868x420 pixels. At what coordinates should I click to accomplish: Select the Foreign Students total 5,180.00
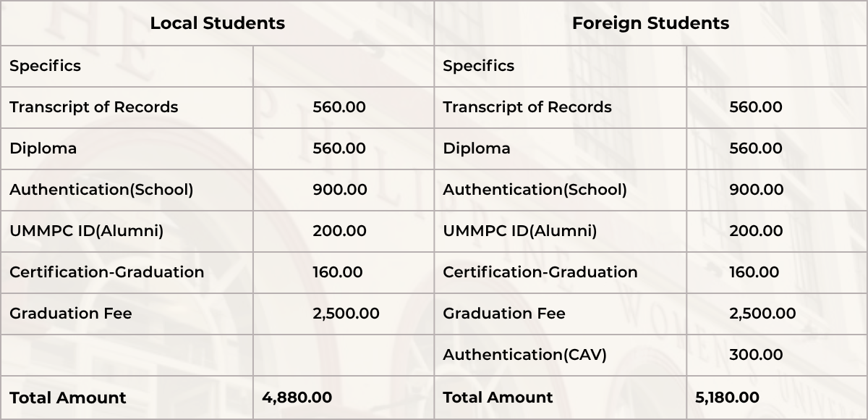click(727, 398)
